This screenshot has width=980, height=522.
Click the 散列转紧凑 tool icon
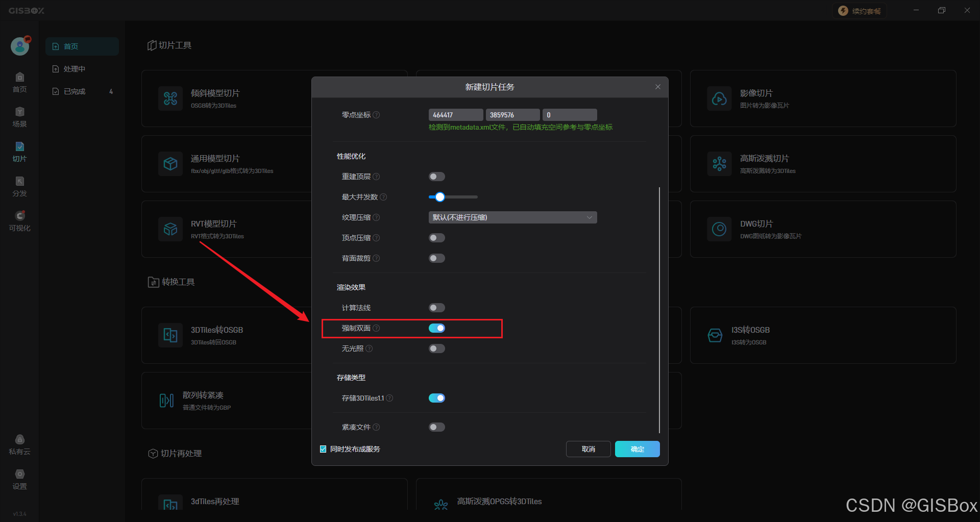[166, 401]
